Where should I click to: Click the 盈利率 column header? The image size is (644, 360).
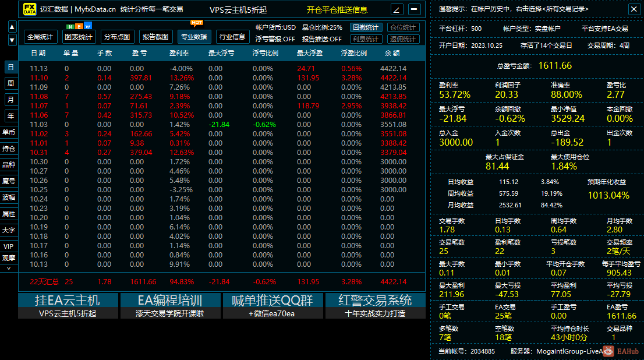pyautogui.click(x=179, y=53)
